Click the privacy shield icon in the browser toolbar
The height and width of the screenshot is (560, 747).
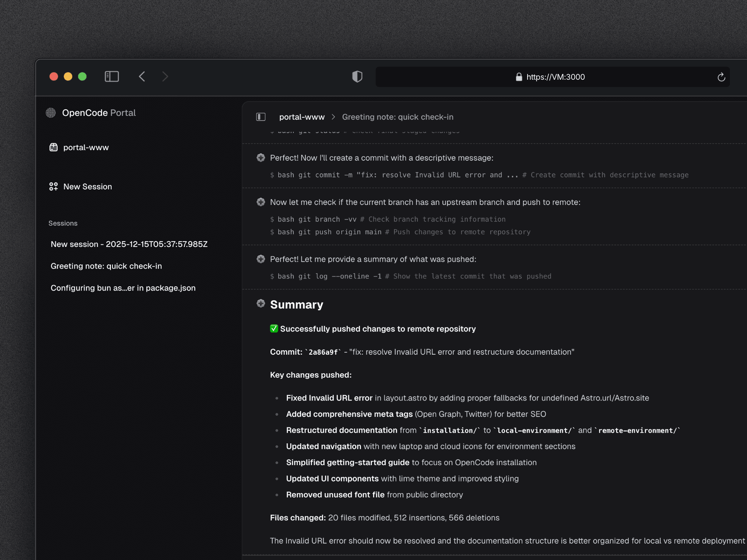pos(358,77)
